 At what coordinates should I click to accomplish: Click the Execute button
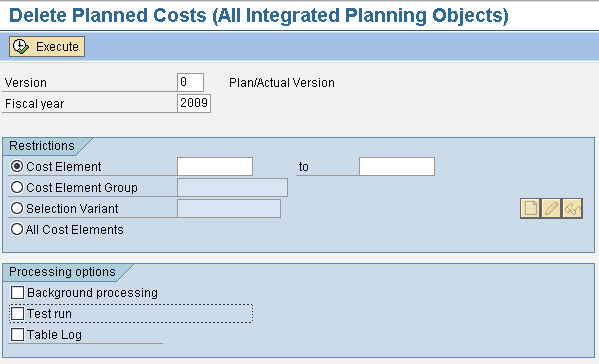pos(47,47)
